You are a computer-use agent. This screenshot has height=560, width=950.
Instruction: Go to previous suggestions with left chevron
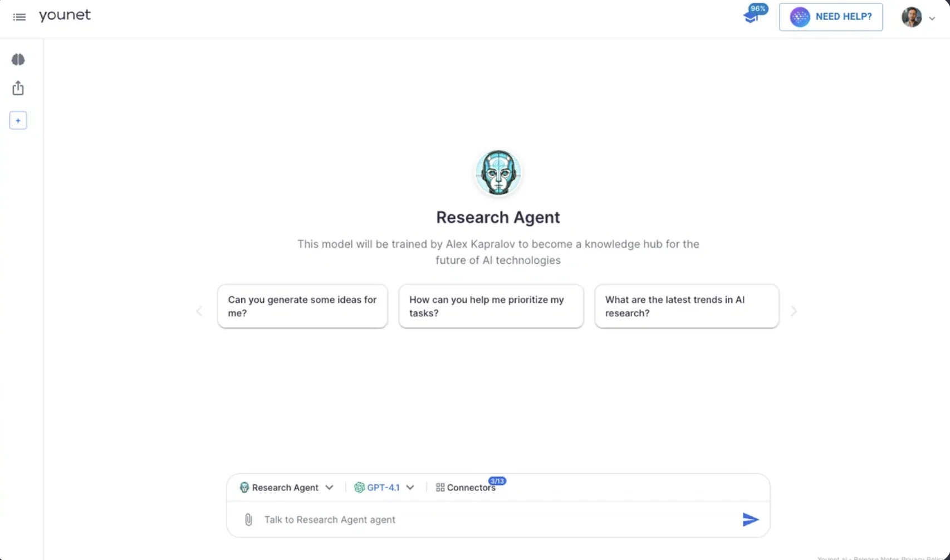[x=200, y=311]
